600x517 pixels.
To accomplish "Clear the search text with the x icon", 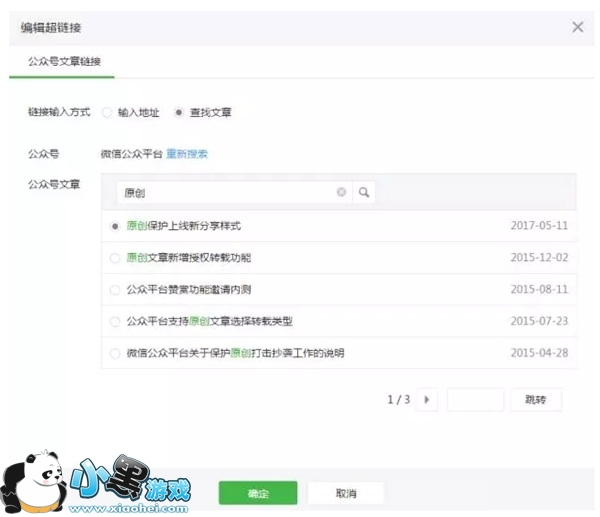I will (x=341, y=192).
